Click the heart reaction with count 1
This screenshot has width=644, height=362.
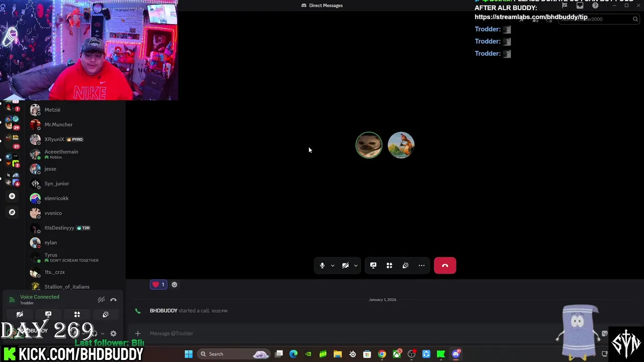point(158,285)
